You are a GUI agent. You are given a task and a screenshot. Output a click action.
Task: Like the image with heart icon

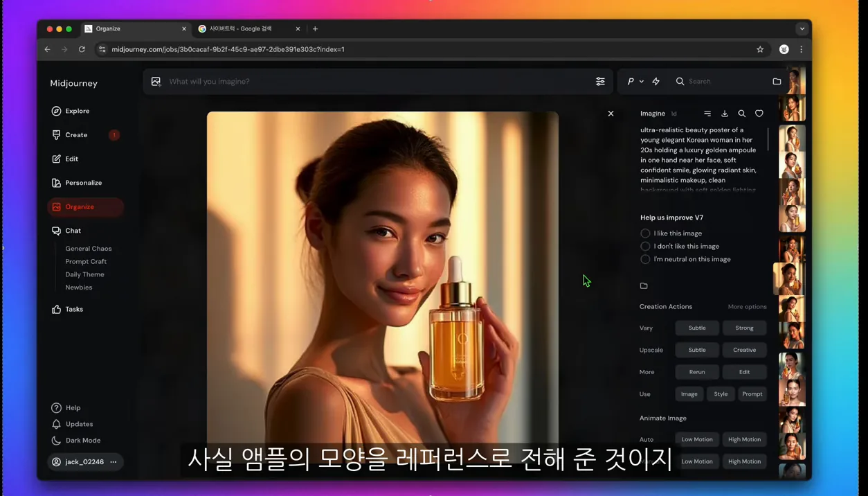coord(759,114)
